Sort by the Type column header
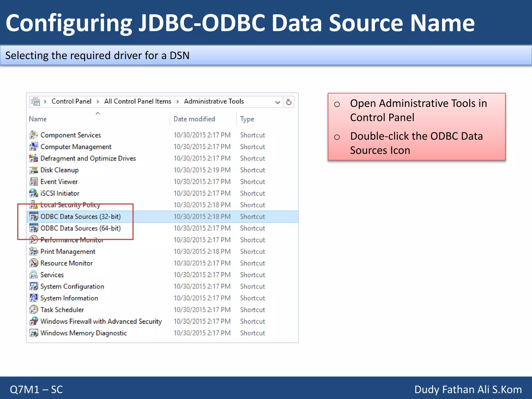Image resolution: width=532 pixels, height=399 pixels. coord(247,119)
